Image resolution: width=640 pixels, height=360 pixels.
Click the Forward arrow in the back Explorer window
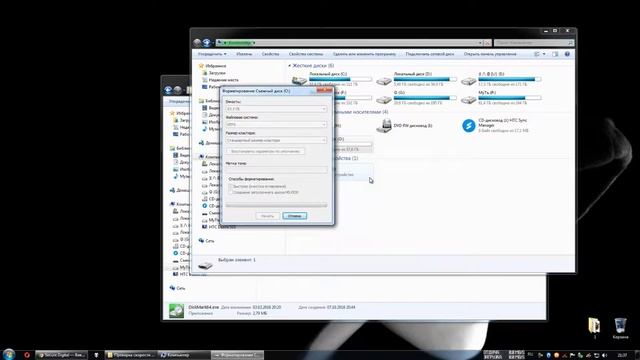178,90
